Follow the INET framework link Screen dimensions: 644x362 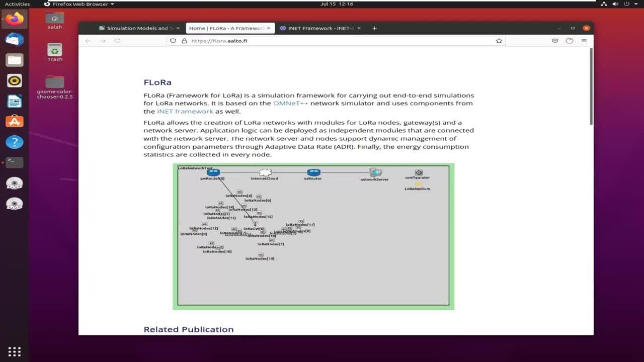pos(185,111)
